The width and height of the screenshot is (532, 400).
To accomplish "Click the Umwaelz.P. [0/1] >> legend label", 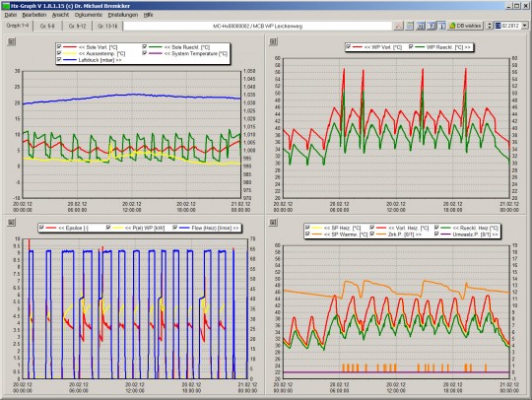I will click(475, 234).
